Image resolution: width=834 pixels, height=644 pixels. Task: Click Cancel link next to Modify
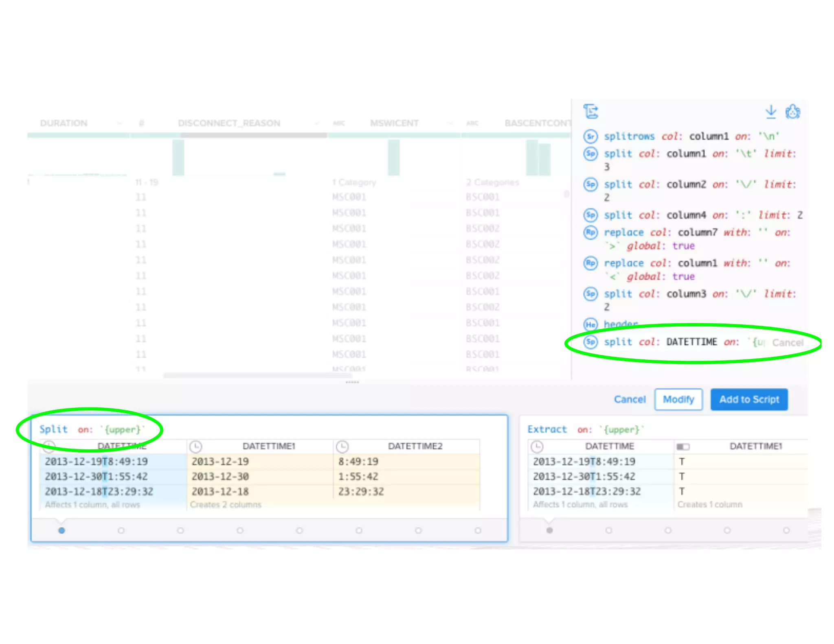[630, 399]
